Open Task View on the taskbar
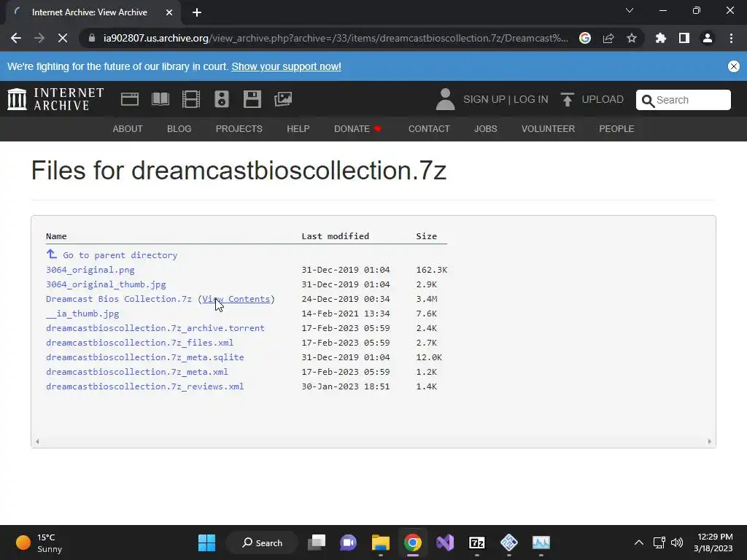The image size is (747, 560). [317, 542]
